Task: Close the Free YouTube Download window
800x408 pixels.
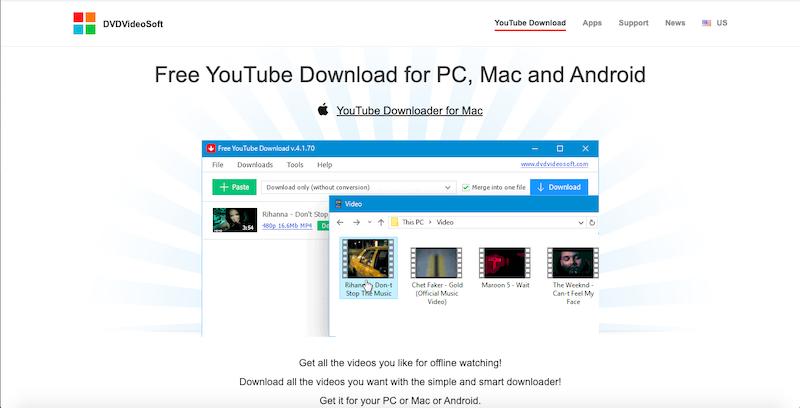Action: (585, 148)
